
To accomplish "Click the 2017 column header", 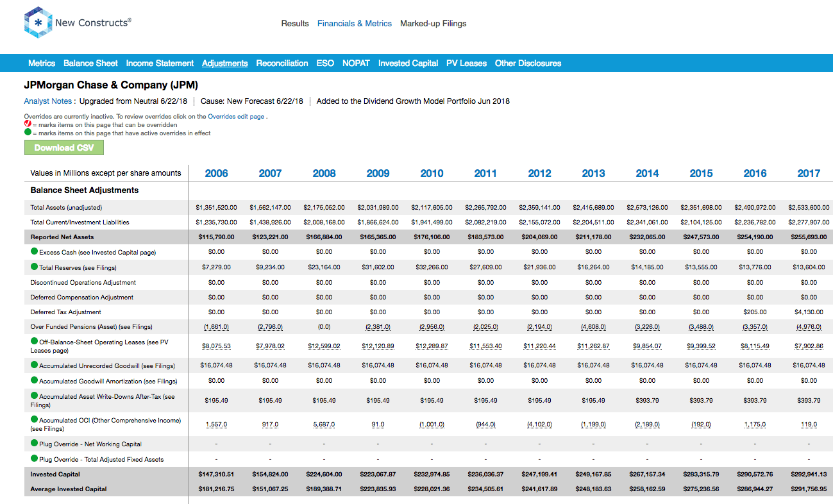I will click(x=809, y=173).
